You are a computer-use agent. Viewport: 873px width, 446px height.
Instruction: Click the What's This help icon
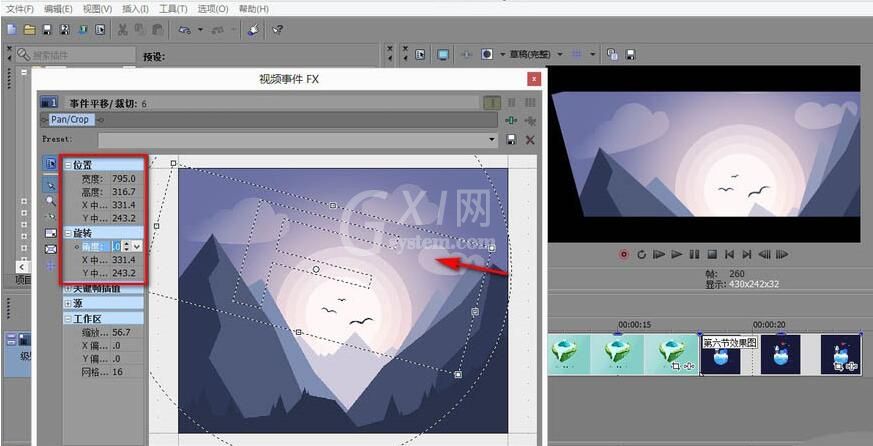click(x=277, y=30)
